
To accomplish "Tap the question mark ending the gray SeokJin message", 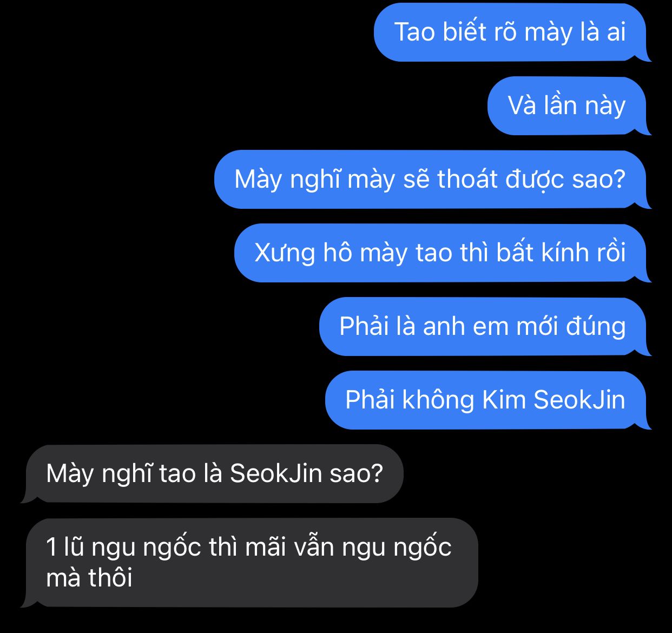I will [x=377, y=473].
